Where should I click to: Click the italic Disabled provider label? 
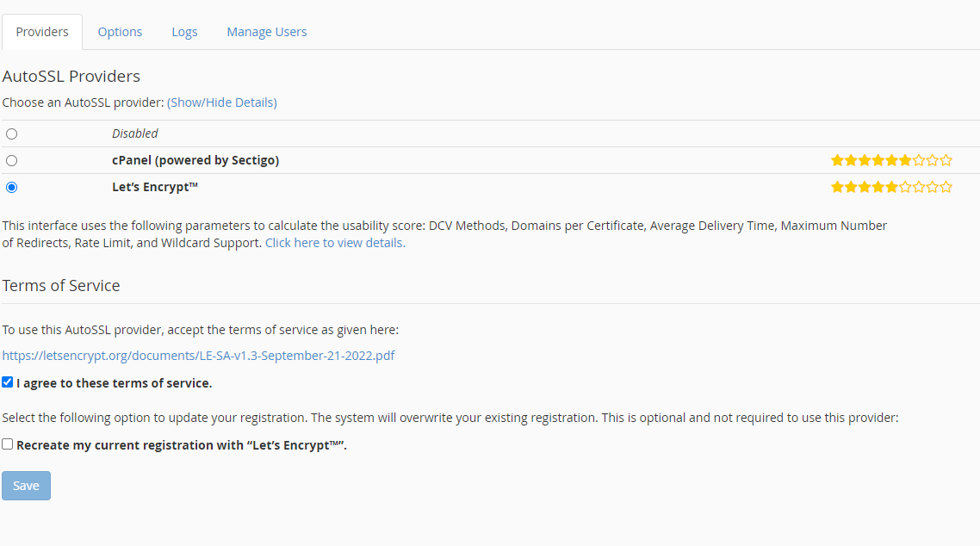coord(135,133)
